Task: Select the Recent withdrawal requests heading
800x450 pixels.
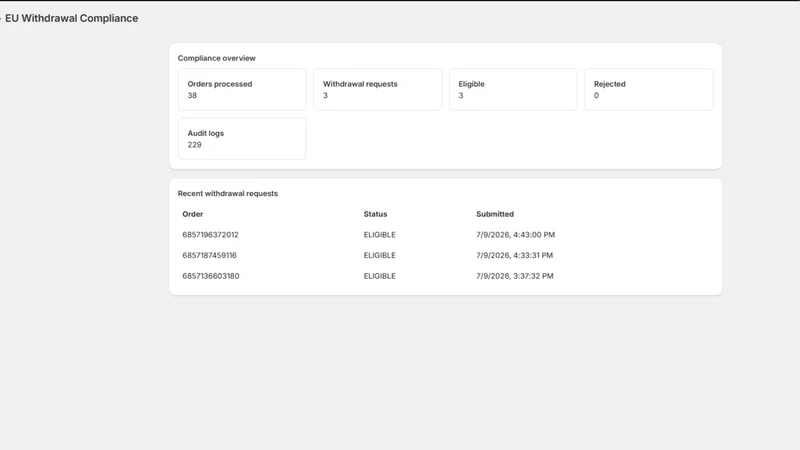Action: [228, 193]
